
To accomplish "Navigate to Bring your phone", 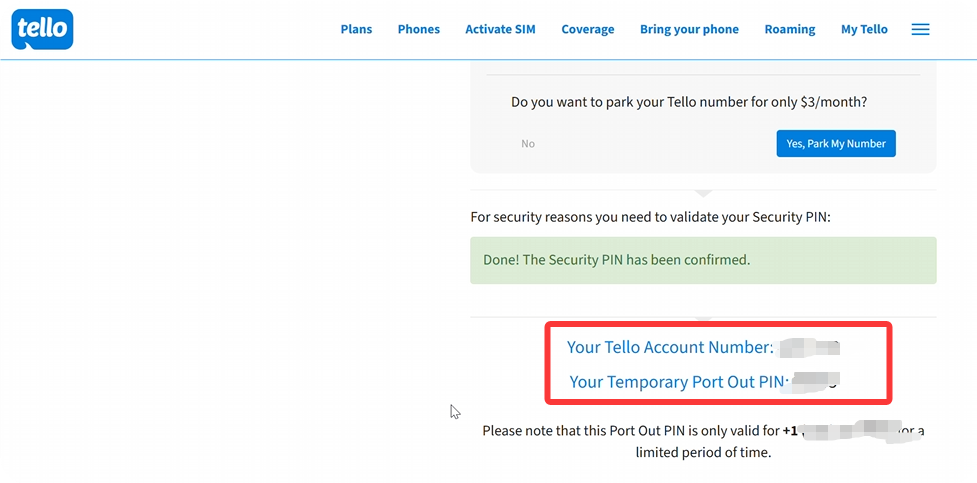I will 689,29.
